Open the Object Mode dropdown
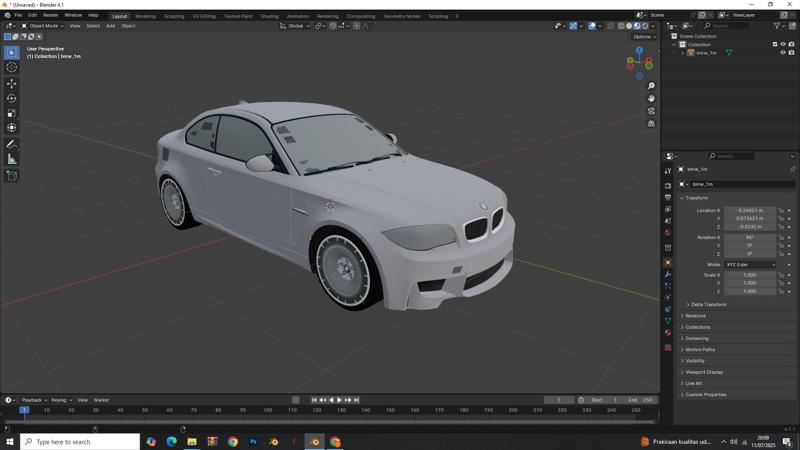Screen dimensions: 800x450 pos(43,26)
